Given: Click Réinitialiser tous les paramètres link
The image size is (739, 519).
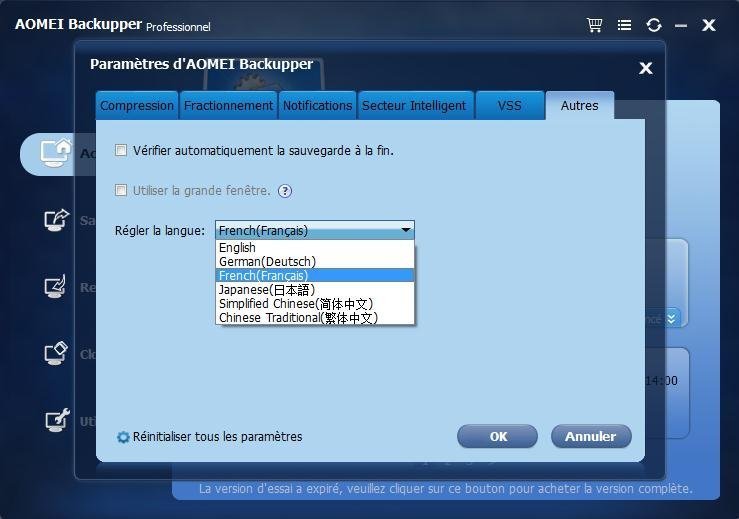Looking at the screenshot, I should pyautogui.click(x=217, y=437).
